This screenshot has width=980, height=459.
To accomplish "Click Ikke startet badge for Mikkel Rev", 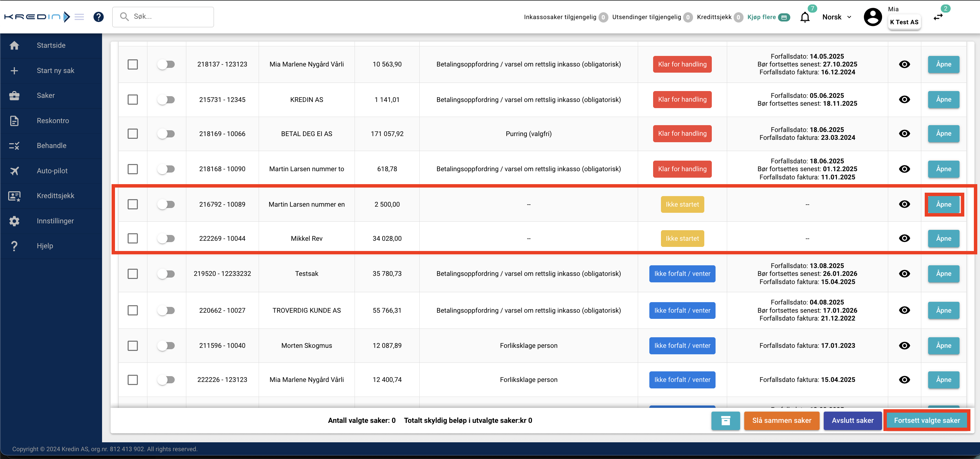I will (682, 238).
